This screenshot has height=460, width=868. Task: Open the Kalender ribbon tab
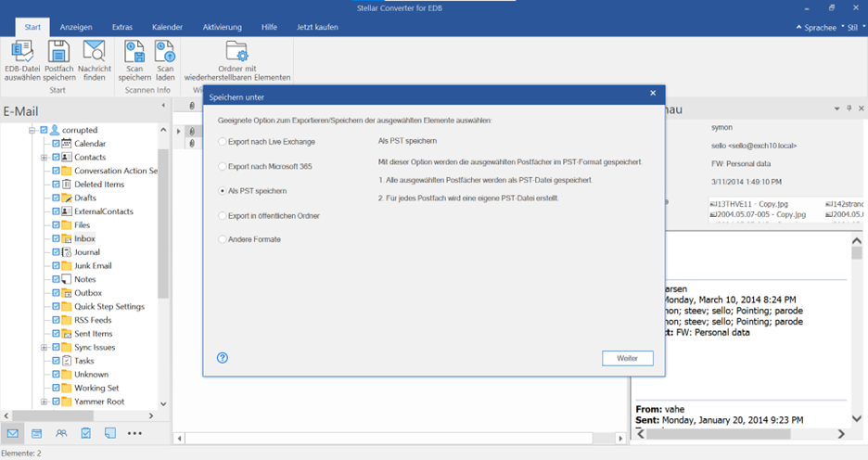[x=167, y=27]
